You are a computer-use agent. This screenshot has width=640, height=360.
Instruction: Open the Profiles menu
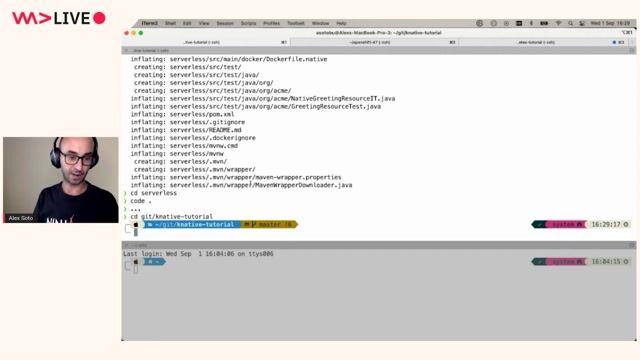(x=271, y=23)
